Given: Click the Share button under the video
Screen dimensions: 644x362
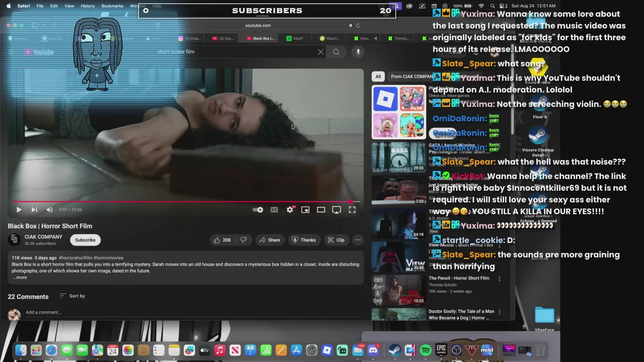Looking at the screenshot, I should [270, 240].
